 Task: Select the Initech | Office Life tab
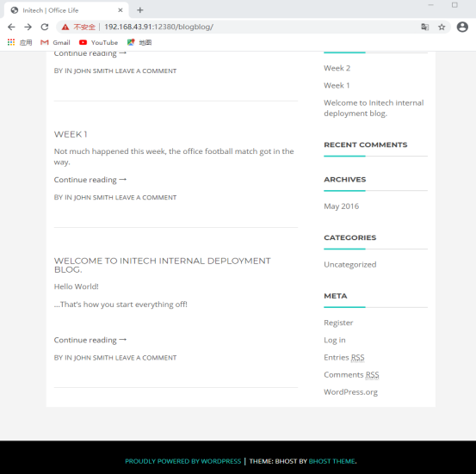66,10
